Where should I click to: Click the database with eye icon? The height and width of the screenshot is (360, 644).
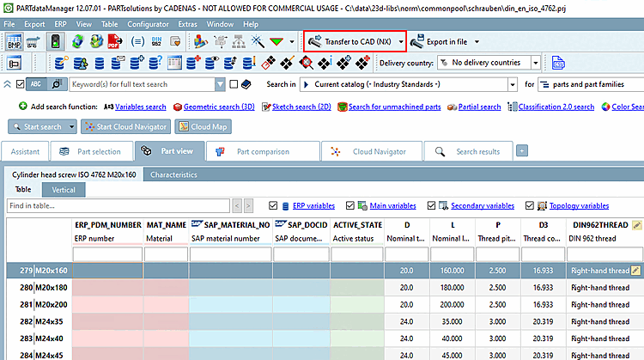point(212,63)
